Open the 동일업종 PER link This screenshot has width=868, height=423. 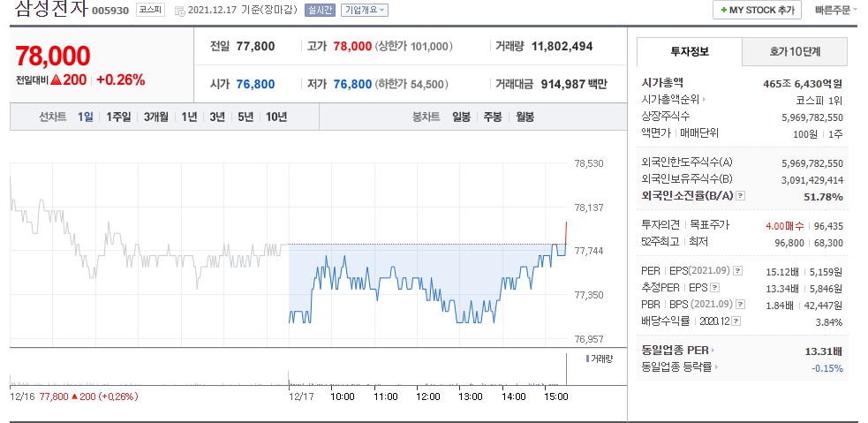[x=675, y=351]
